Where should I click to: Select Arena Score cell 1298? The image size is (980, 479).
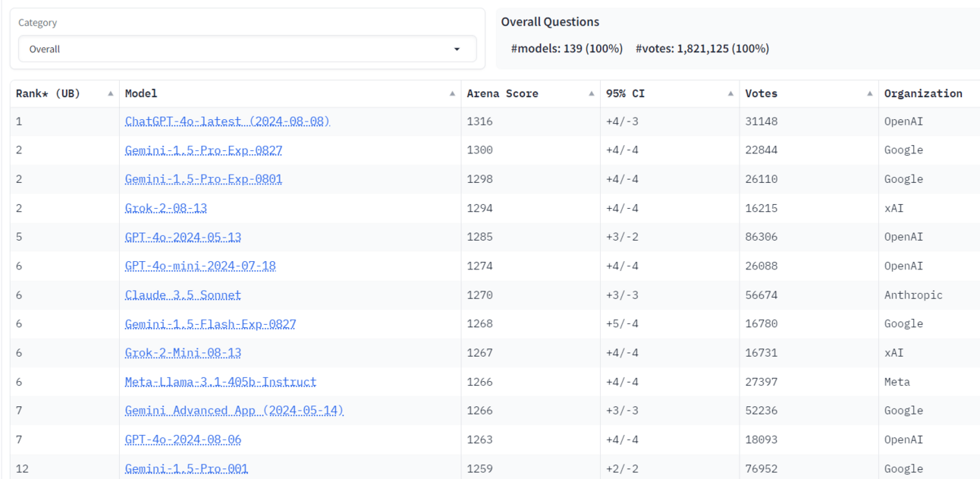(x=530, y=179)
